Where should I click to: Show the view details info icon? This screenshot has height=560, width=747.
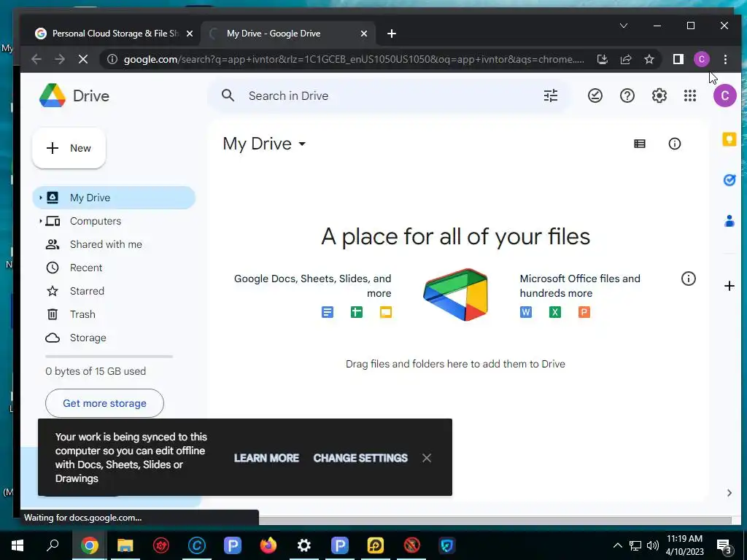pos(675,144)
